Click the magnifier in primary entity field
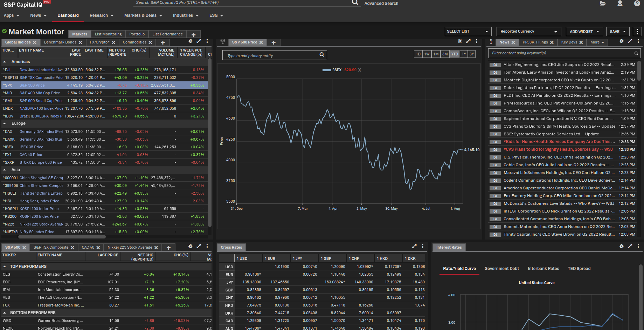The image size is (644, 330). (322, 55)
